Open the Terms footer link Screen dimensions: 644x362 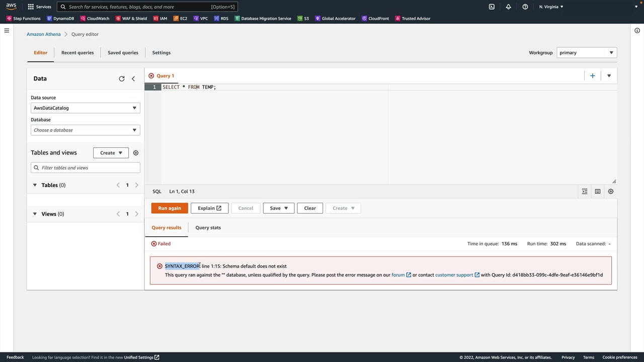click(589, 357)
